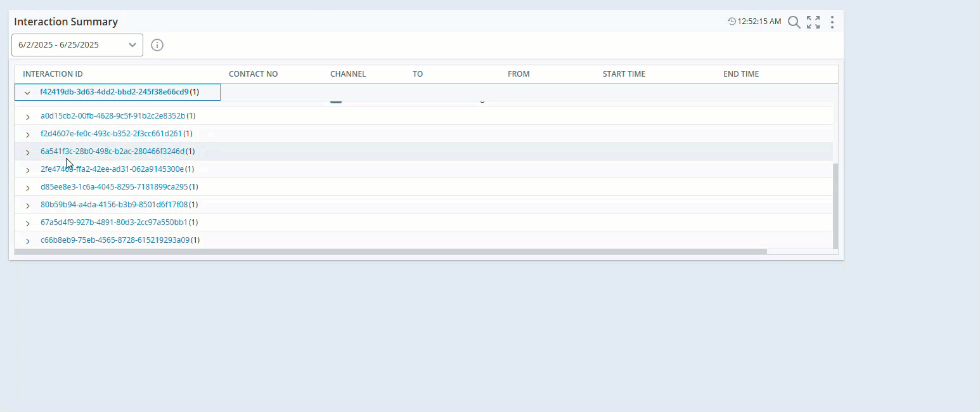The height and width of the screenshot is (412, 980).
Task: Click the horizontal scrollbar at table bottom
Action: click(390, 252)
